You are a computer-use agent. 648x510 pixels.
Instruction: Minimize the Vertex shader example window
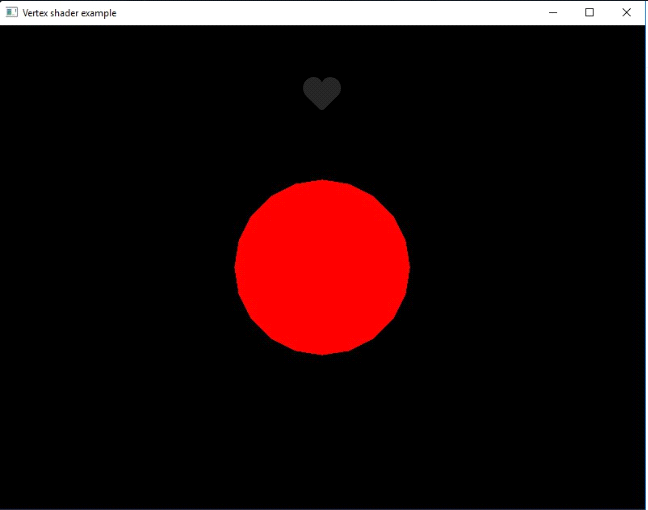(553, 13)
